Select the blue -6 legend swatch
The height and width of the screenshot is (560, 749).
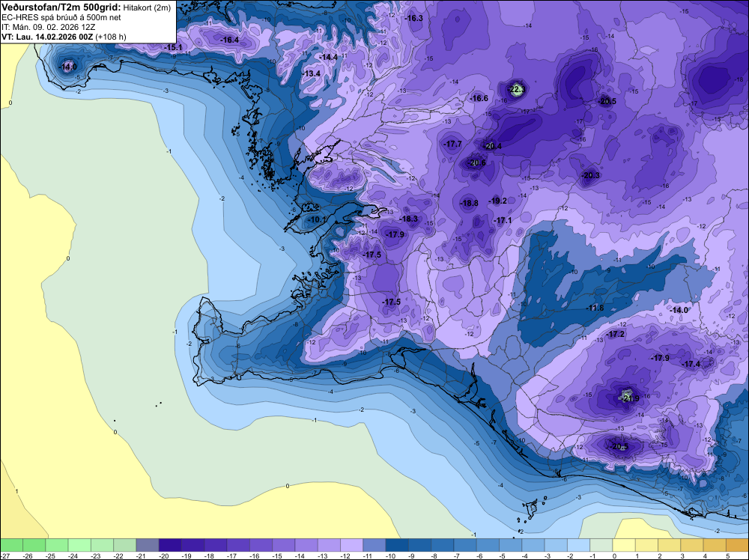[x=488, y=545]
